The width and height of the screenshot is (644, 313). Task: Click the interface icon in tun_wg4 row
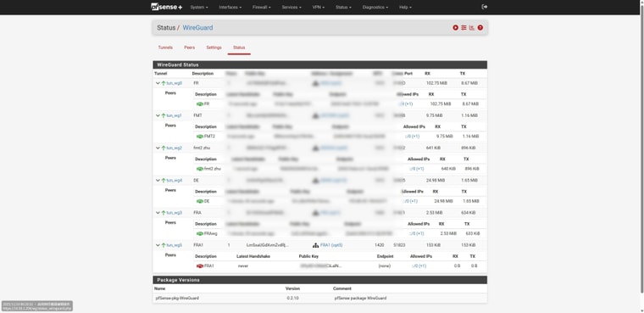315,181
